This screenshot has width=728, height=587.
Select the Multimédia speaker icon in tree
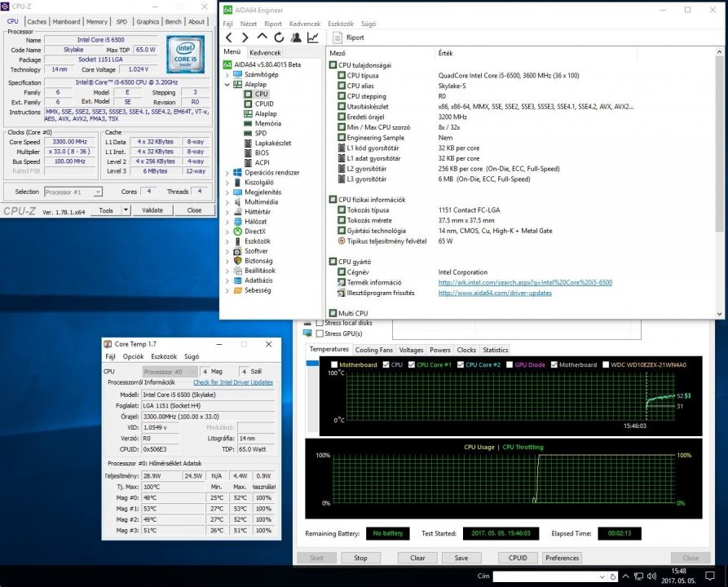click(238, 202)
